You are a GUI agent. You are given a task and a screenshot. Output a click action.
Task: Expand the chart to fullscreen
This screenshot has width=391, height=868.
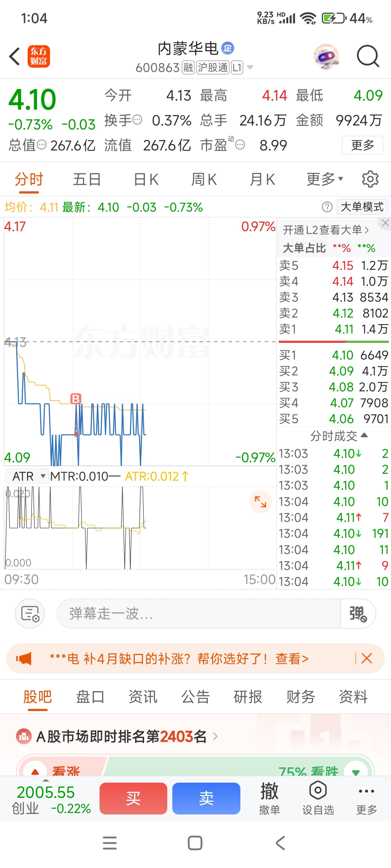260,502
